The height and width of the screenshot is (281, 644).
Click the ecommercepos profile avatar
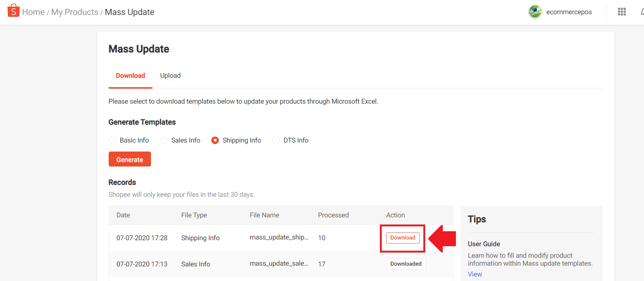tap(535, 12)
